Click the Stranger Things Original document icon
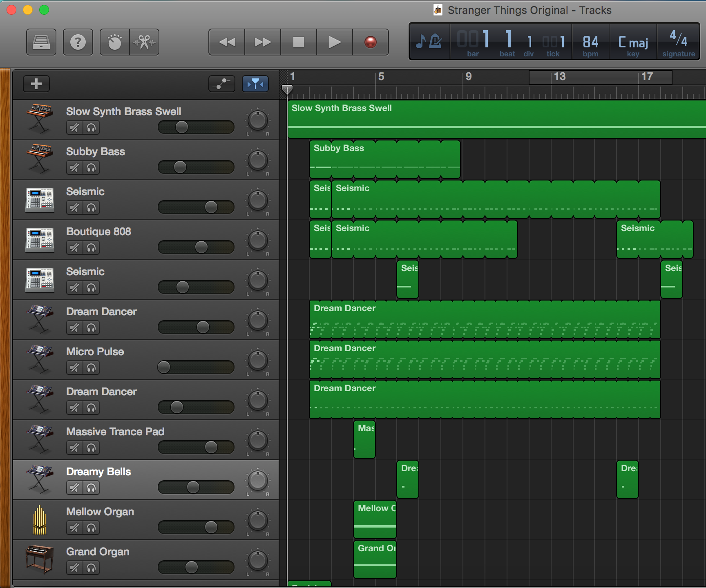Viewport: 706px width, 588px height. (x=438, y=10)
